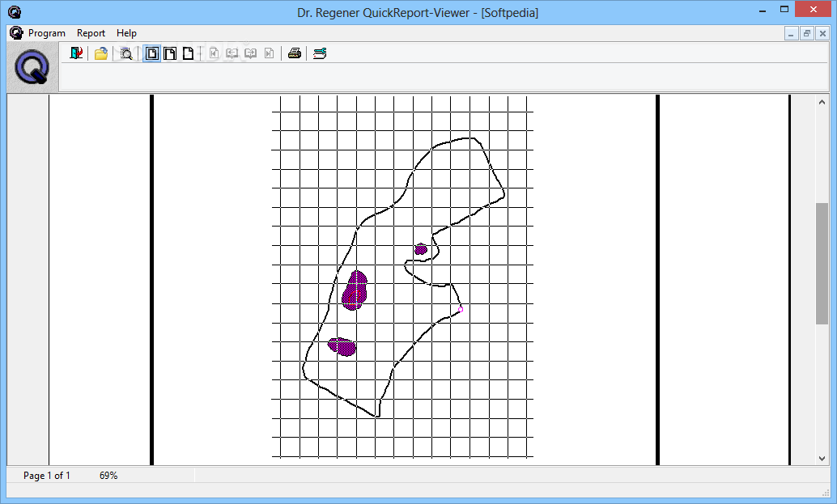837x504 pixels.
Task: Open a report file with folder icon
Action: coord(101,53)
